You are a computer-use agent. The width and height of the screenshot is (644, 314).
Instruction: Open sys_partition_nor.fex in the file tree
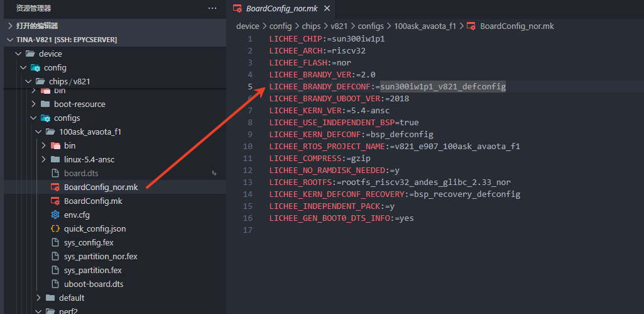coord(100,256)
